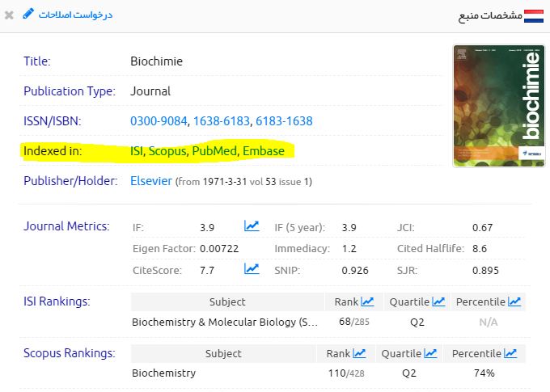550x392 pixels.
Task: Open Scopus Rankings Percentile chart icon
Action: point(511,353)
